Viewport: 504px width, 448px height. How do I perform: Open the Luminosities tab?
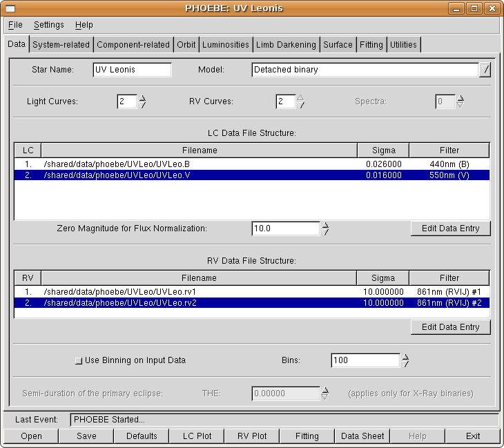coord(226,44)
